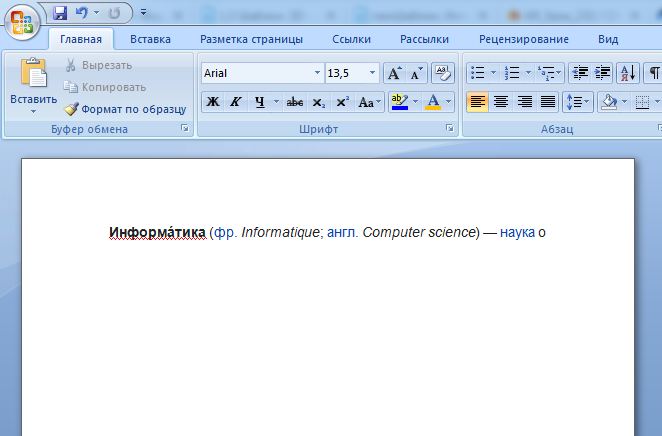Customize the Quick Access toolbar

[x=144, y=12]
